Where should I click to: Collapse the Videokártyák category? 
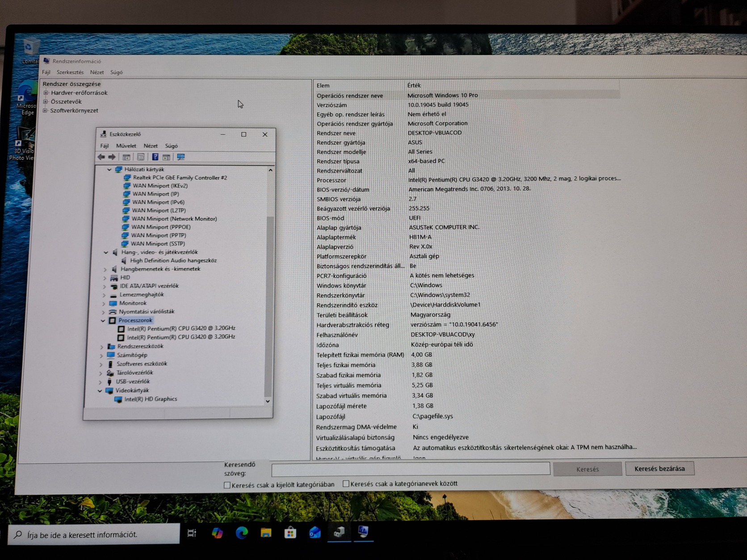pyautogui.click(x=100, y=391)
